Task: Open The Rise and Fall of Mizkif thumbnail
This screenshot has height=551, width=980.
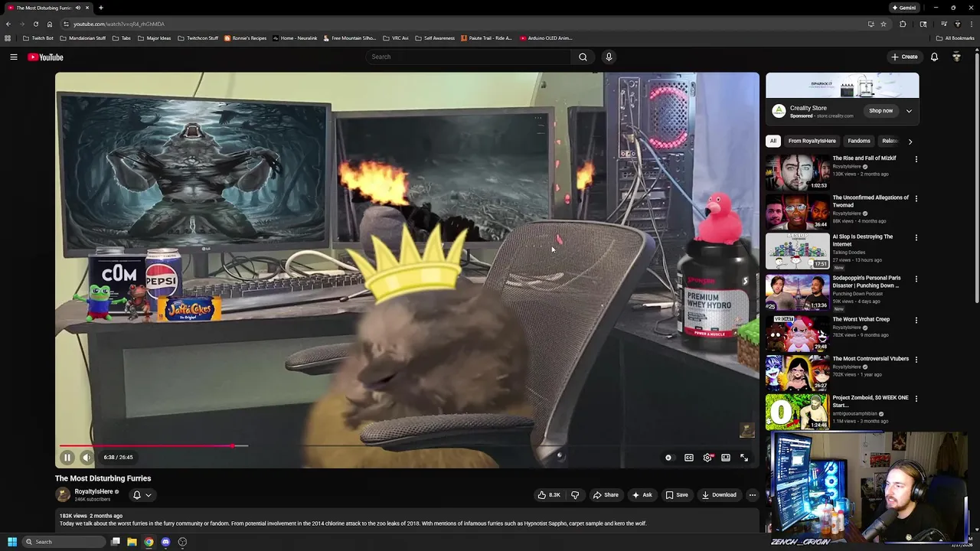Action: (x=797, y=172)
